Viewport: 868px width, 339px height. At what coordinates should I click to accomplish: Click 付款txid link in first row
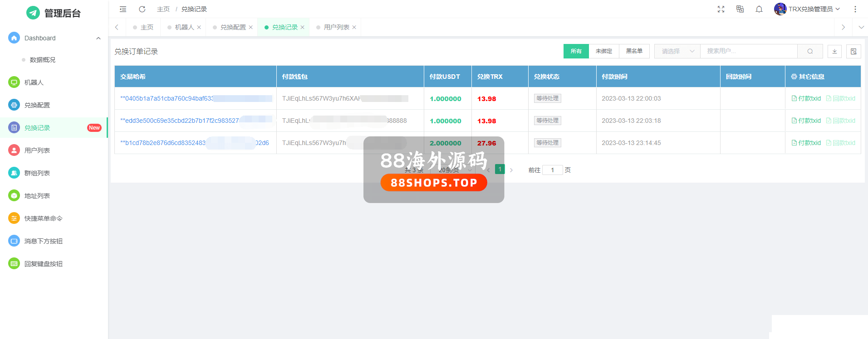coord(806,98)
